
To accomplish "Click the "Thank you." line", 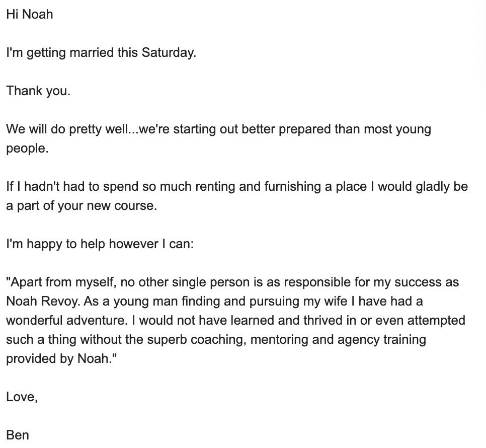I will (38, 91).
